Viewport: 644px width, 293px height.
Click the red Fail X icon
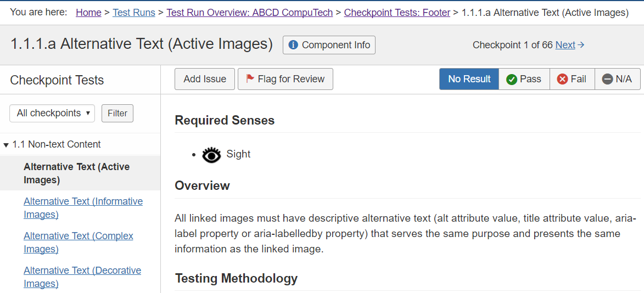[x=562, y=80]
